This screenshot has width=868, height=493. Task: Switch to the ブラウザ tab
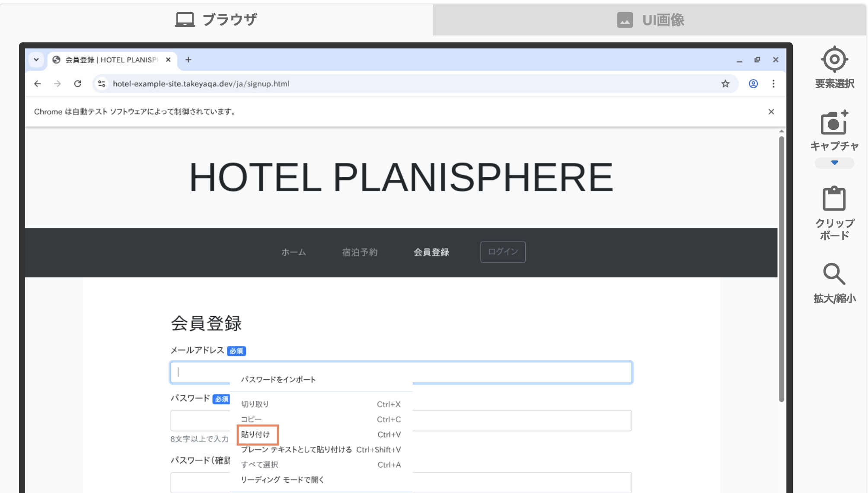216,20
